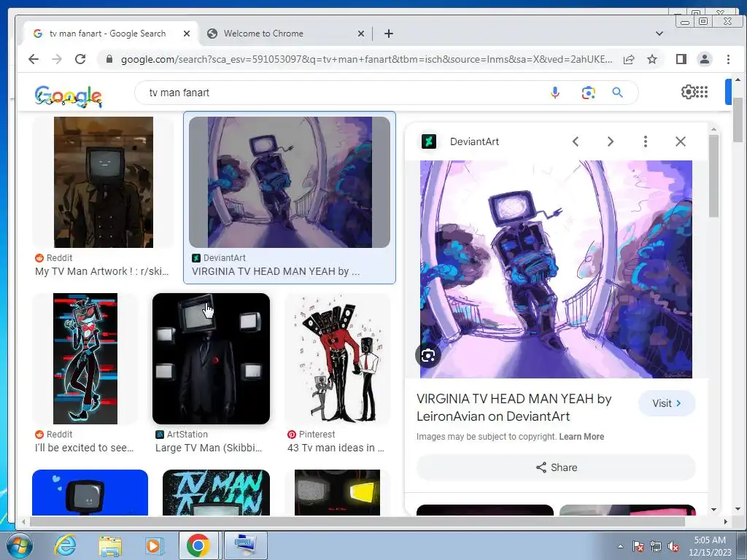Click the Visit button for DeviantArt image
This screenshot has width=747, height=560.
(x=667, y=403)
